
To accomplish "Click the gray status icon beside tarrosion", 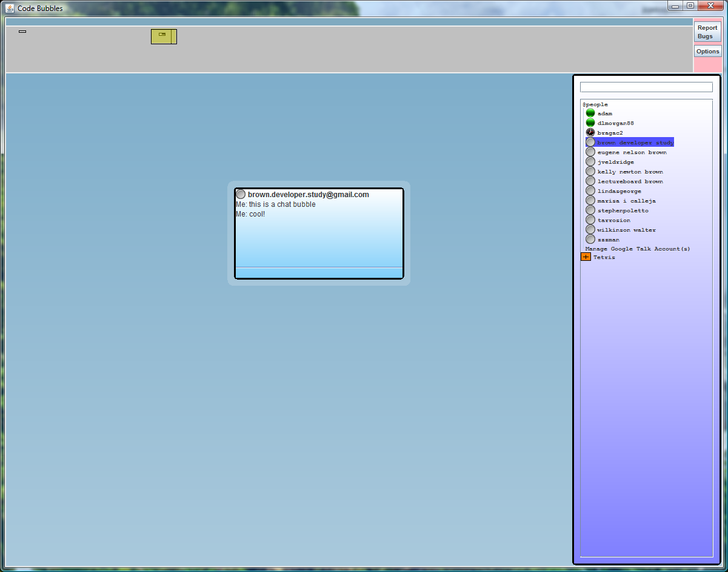I will pos(590,220).
